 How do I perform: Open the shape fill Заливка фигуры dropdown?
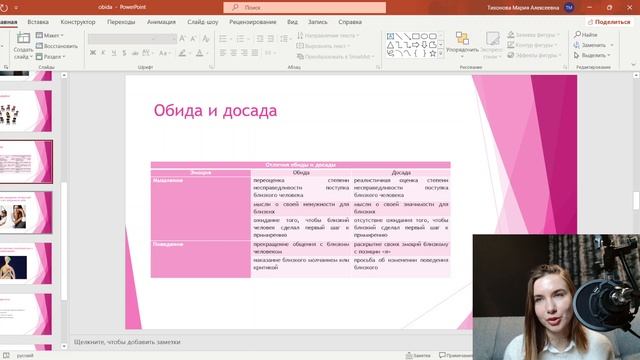[x=533, y=35]
